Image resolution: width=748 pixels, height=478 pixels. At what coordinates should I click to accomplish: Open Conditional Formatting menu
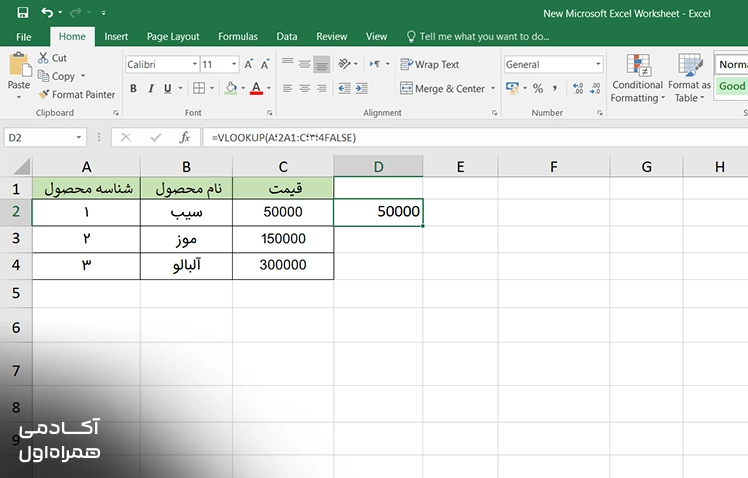click(638, 78)
